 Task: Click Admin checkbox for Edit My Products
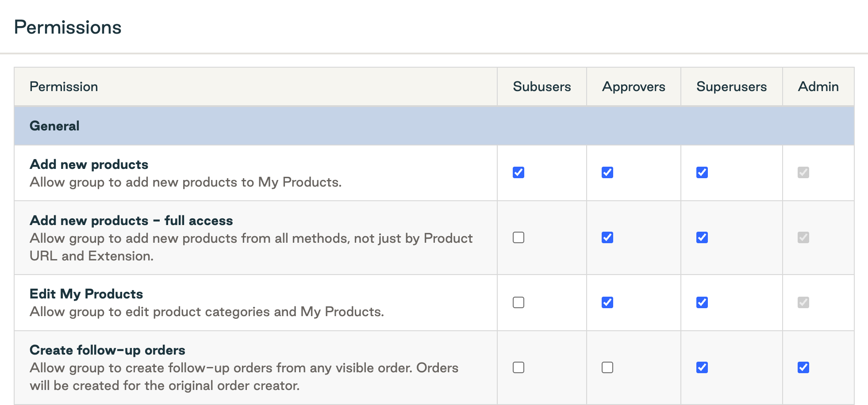coord(803,302)
